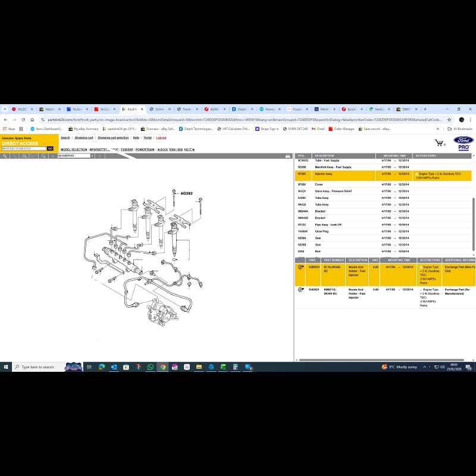Click the BACK navigation link

pos(162,150)
